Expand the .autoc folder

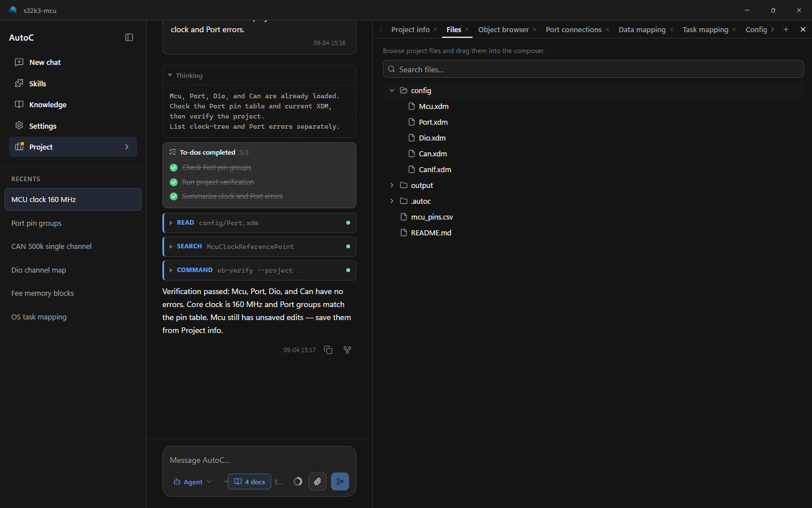pyautogui.click(x=392, y=201)
